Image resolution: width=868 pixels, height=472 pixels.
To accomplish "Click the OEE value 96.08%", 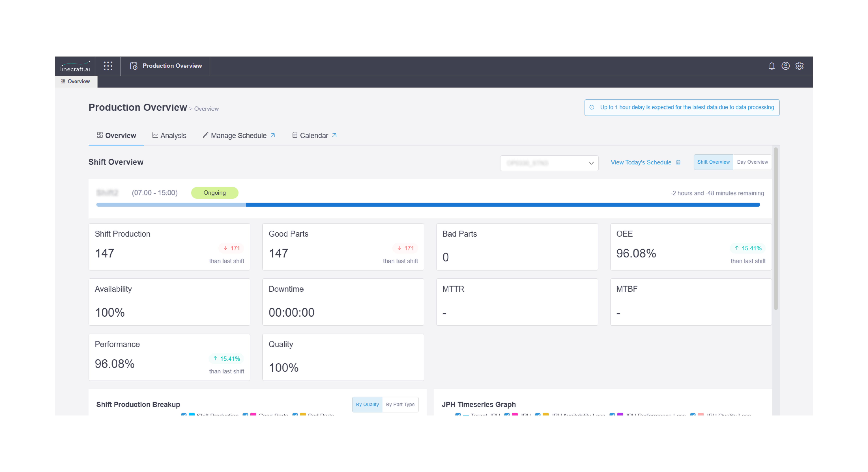I will pos(636,253).
